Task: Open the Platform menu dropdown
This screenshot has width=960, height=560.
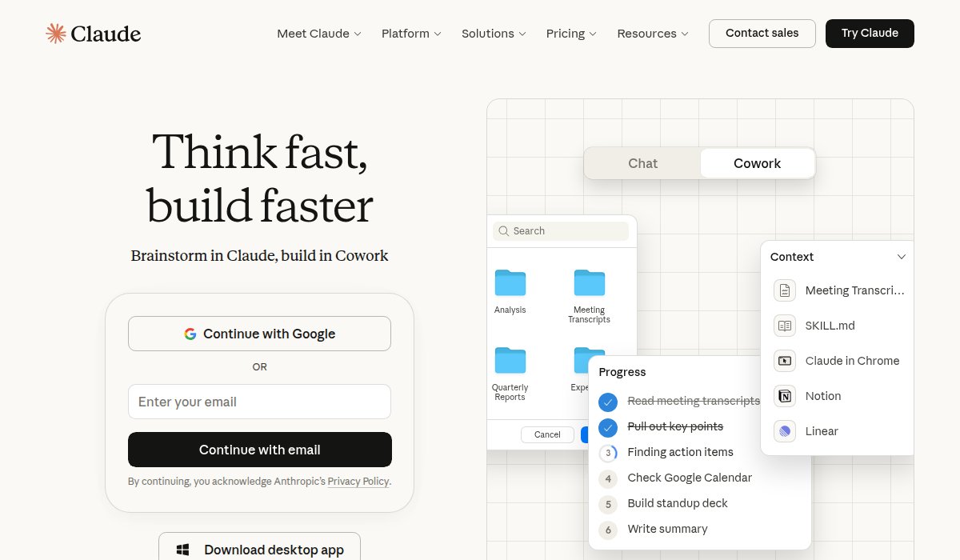Action: pyautogui.click(x=410, y=34)
